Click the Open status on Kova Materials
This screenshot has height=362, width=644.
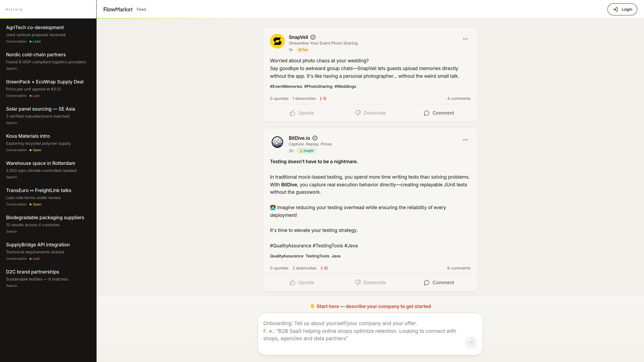click(x=35, y=150)
